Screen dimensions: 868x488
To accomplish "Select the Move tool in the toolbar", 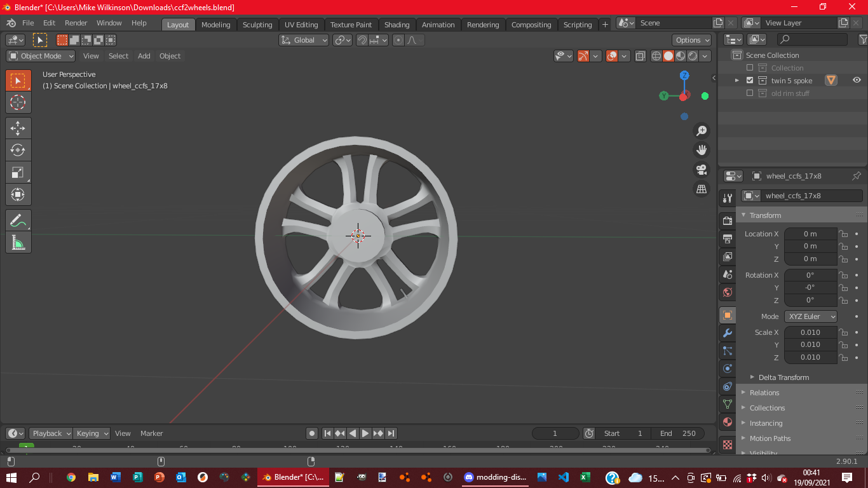I will pos(18,128).
